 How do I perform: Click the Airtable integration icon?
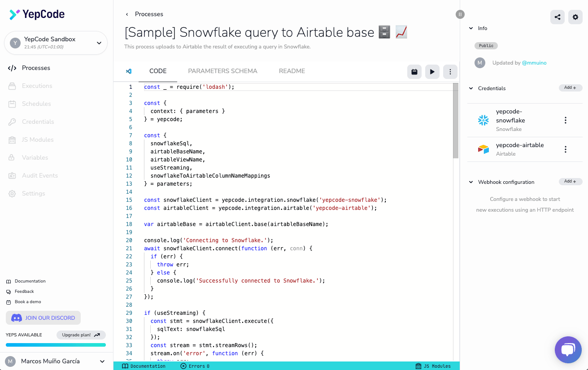pos(483,149)
